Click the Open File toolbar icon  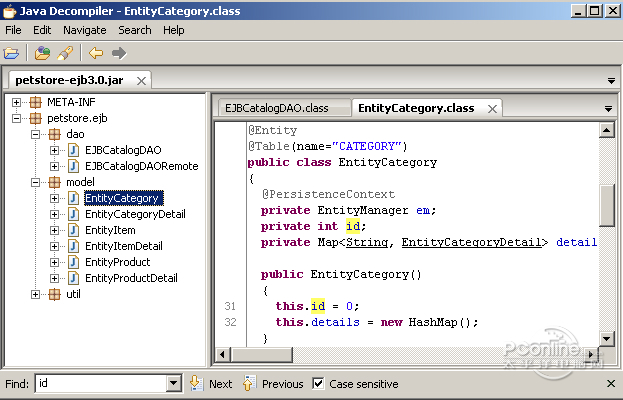point(11,53)
